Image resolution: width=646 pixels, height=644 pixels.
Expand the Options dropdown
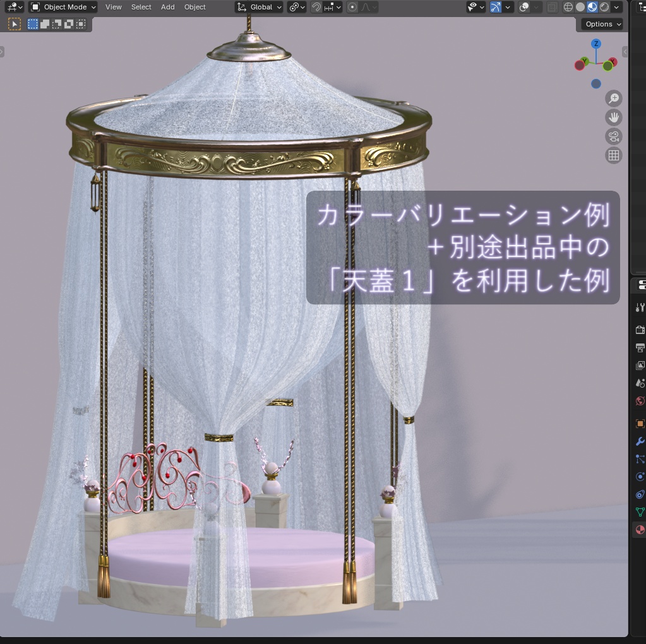[600, 24]
